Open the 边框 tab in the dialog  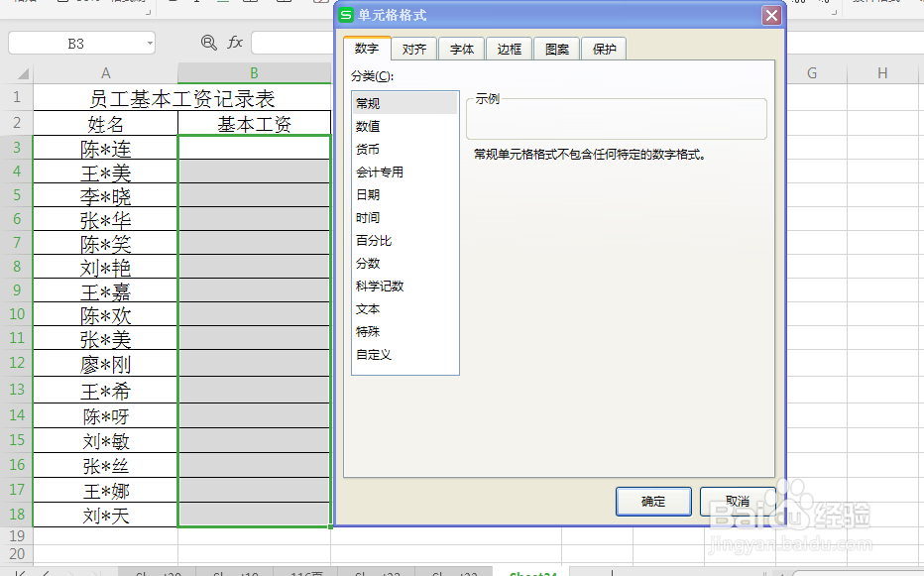509,48
